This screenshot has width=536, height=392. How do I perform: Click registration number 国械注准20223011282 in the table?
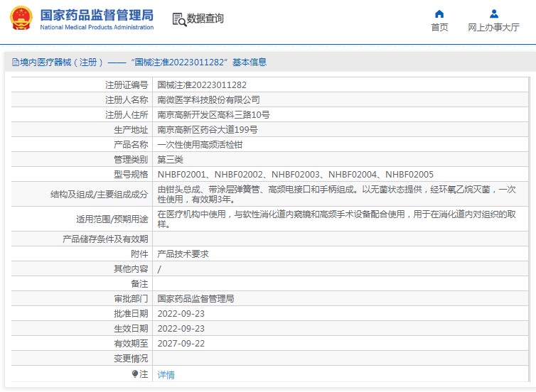(202, 85)
